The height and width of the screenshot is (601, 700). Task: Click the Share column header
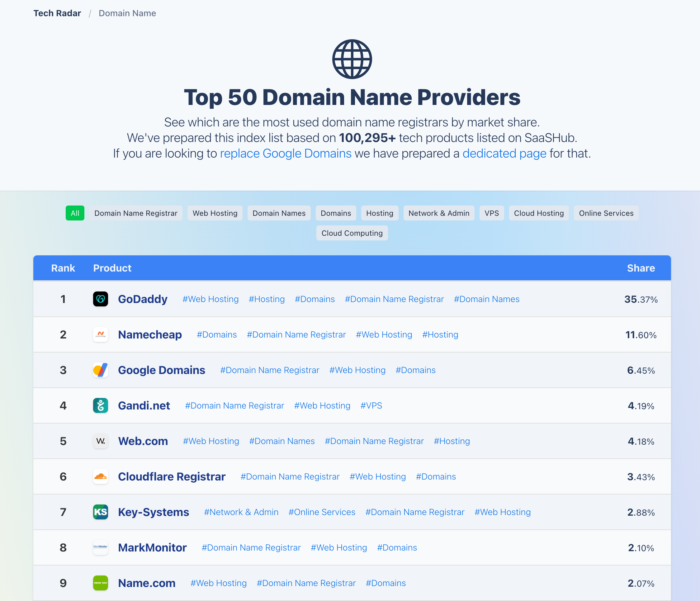tap(641, 268)
